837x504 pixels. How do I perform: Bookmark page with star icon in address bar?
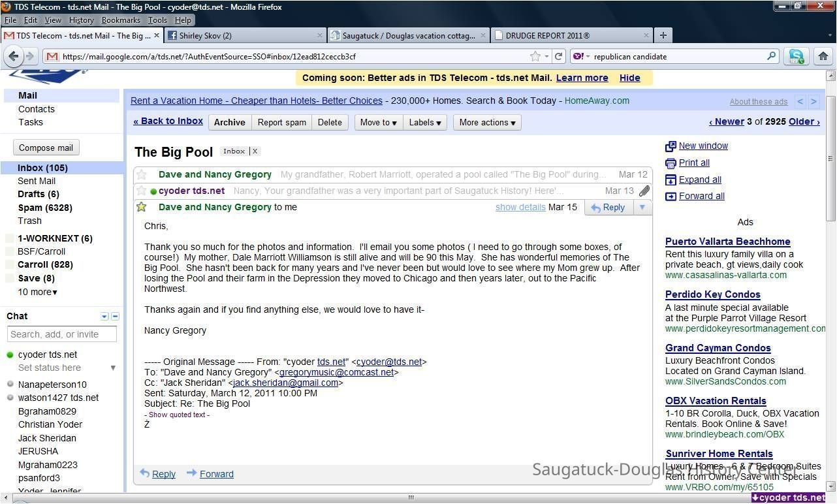tap(535, 57)
